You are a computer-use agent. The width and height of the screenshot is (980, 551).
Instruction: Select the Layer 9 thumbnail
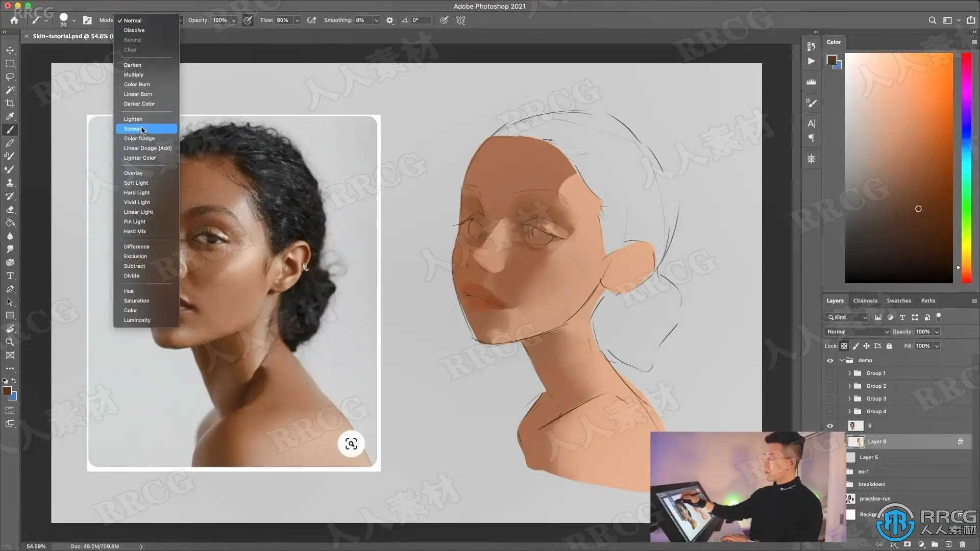856,442
